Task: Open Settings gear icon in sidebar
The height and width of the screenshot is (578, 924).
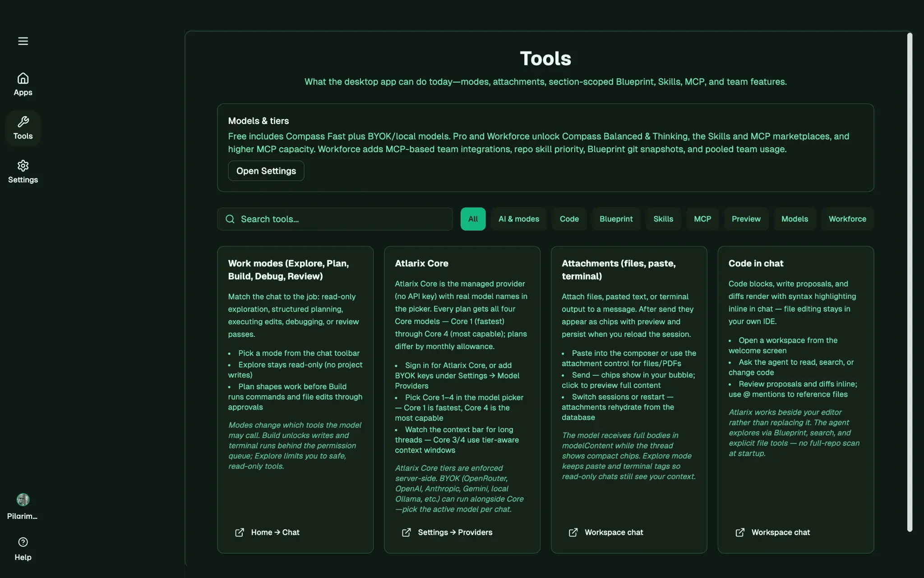Action: (23, 166)
